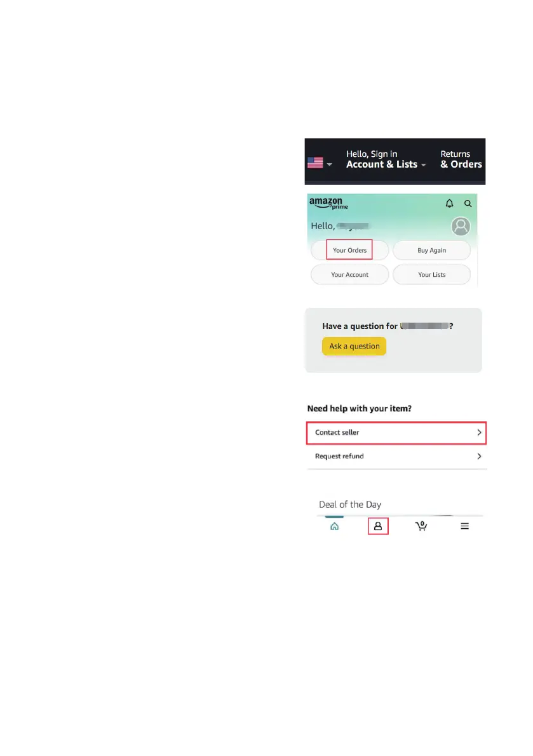Open Your Account
The image size is (533, 756).
pyautogui.click(x=349, y=275)
